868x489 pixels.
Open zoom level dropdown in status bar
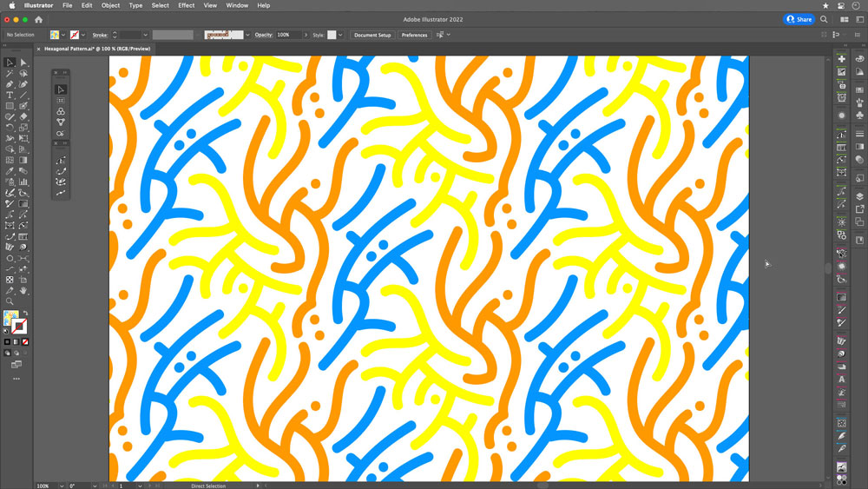click(x=62, y=486)
